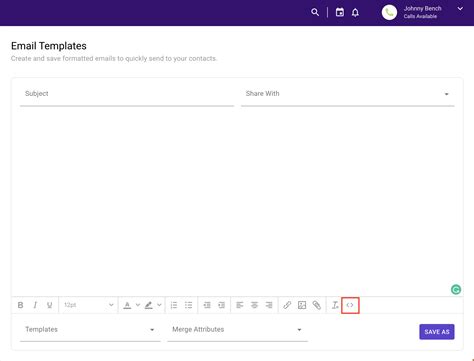474x361 pixels.
Task: Insert a numbered list
Action: pos(174,305)
